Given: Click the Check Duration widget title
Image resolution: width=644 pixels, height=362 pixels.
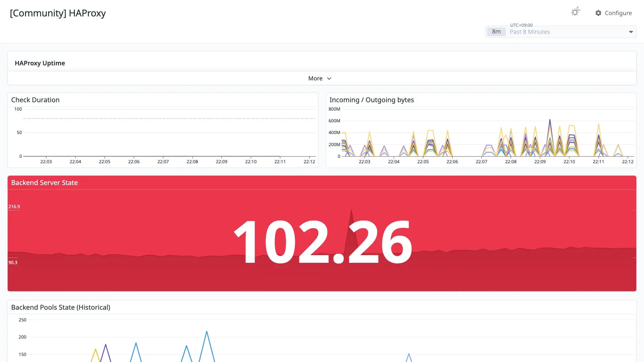Looking at the screenshot, I should click(35, 100).
